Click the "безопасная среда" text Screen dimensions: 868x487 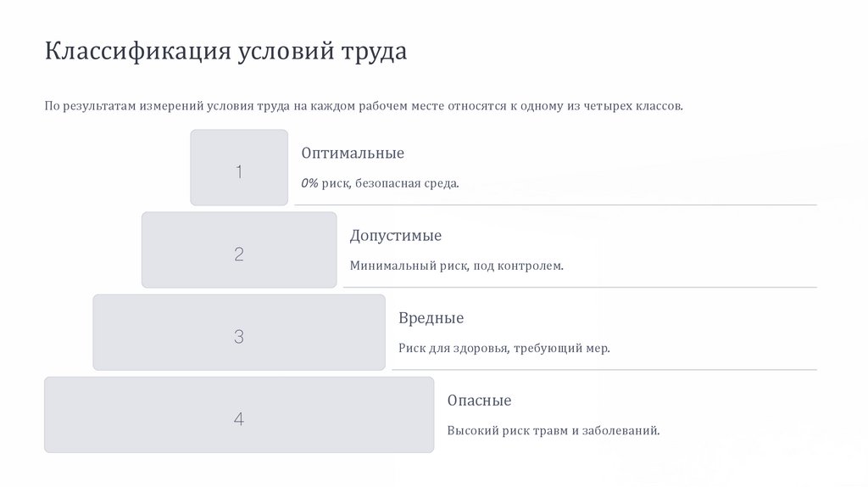coord(406,183)
